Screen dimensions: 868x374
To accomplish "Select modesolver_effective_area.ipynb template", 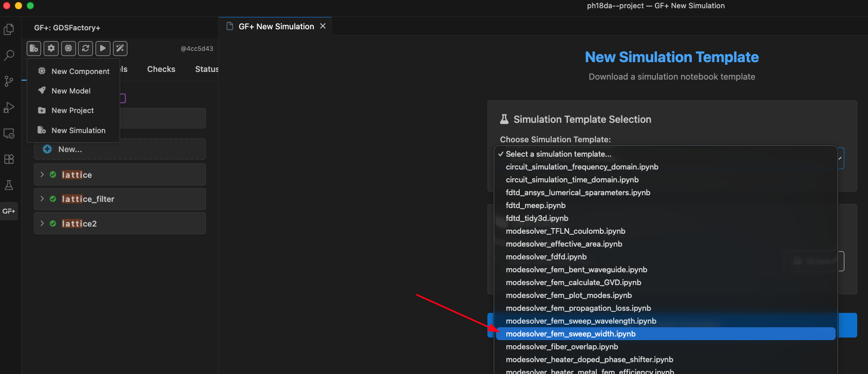I will tap(666, 244).
